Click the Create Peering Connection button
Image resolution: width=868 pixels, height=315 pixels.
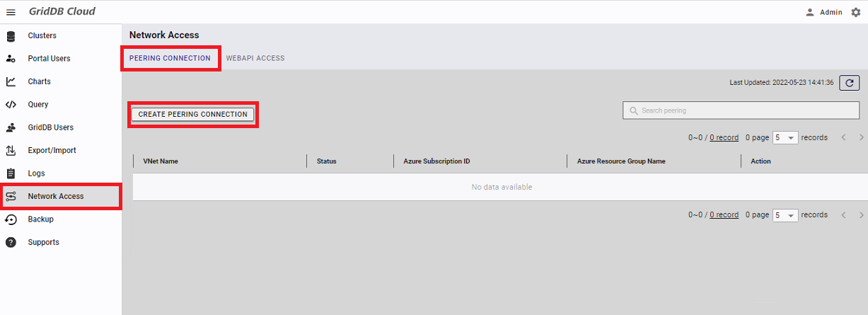[192, 114]
